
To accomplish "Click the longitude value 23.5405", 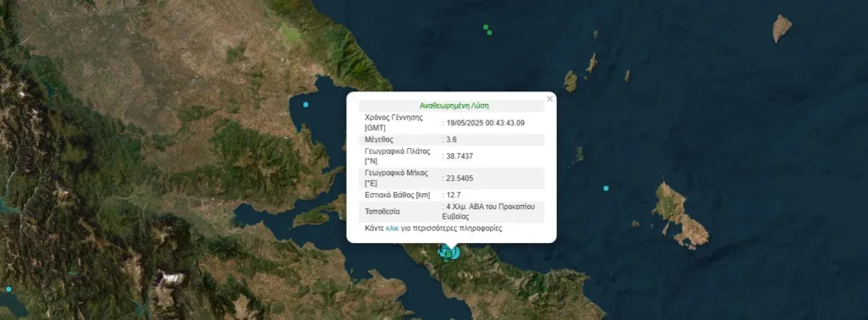I will click(x=459, y=179).
